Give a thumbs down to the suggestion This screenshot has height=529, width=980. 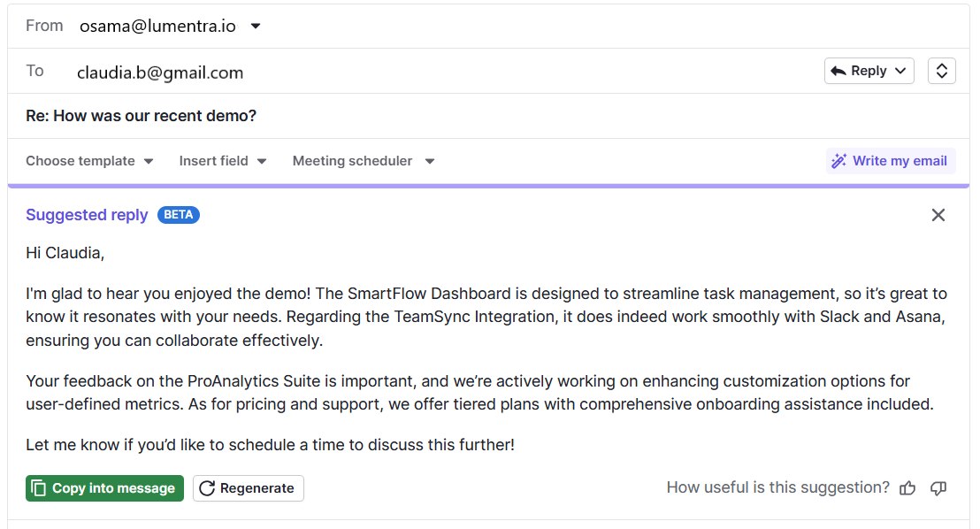pyautogui.click(x=938, y=487)
